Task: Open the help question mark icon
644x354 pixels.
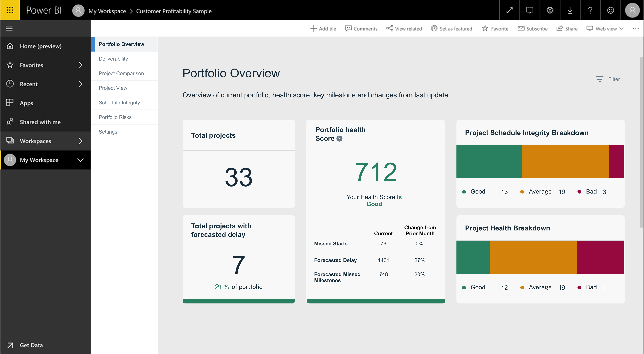Action: click(x=590, y=10)
